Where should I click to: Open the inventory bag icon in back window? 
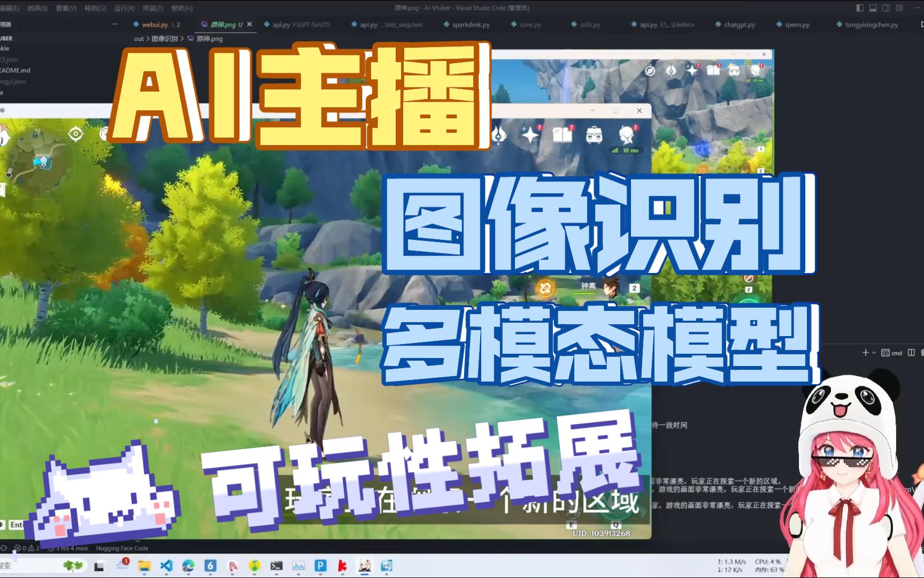[734, 70]
